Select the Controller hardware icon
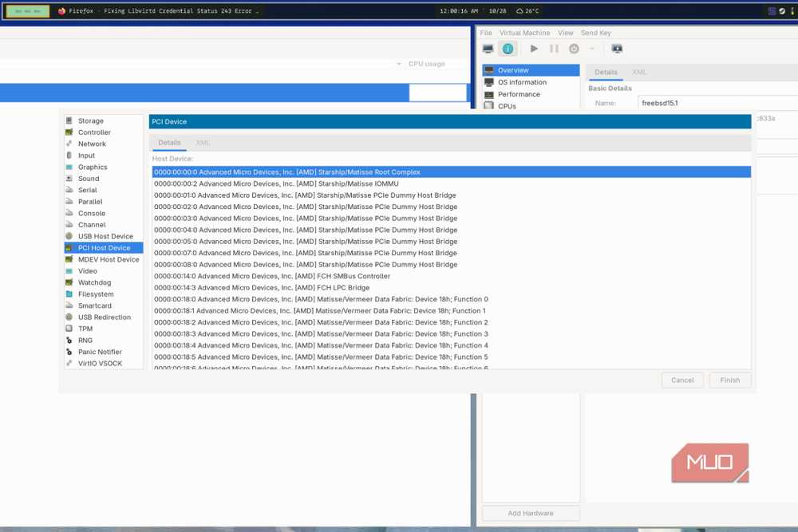The width and height of the screenshot is (798, 532). pos(69,132)
